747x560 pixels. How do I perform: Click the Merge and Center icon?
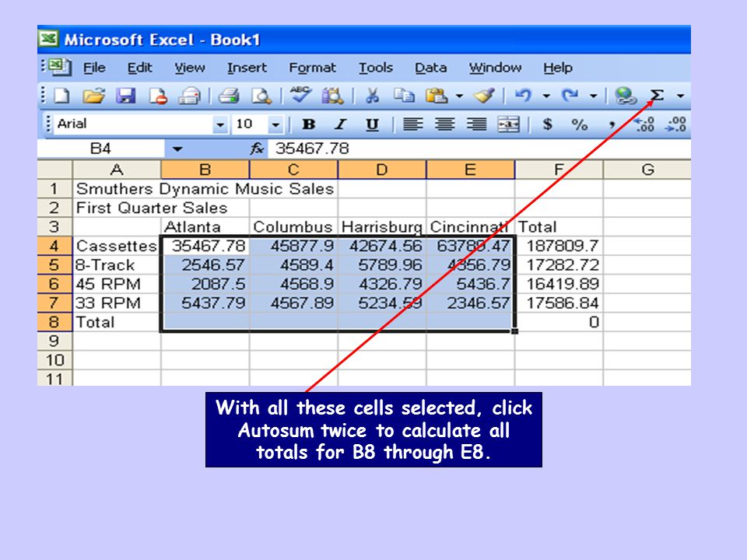(x=508, y=124)
